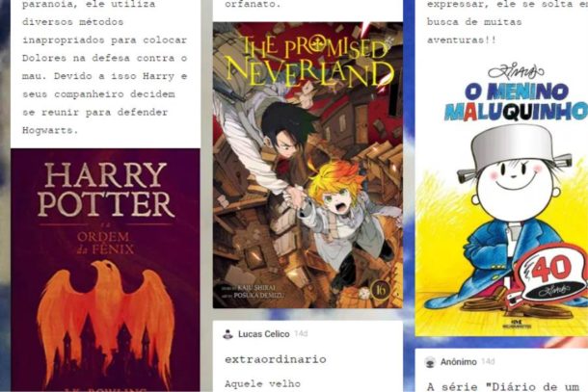Click the 'Aquele velho' post text
This screenshot has height=392, width=588.
[x=262, y=383]
